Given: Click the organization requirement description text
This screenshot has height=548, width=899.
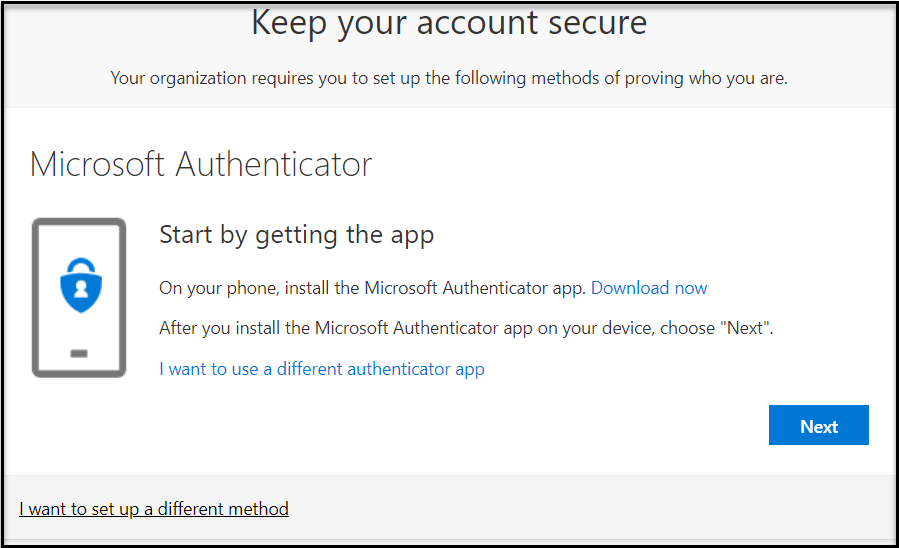Looking at the screenshot, I should point(449,78).
